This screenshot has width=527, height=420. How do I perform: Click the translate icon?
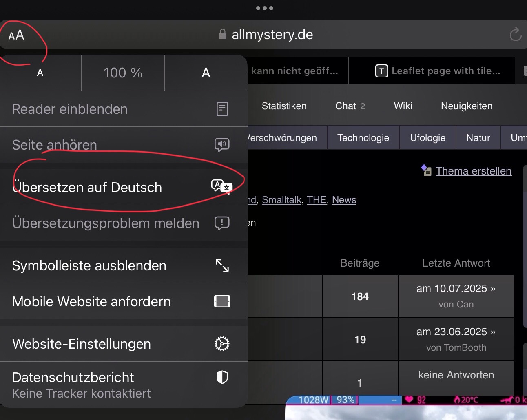pos(222,187)
